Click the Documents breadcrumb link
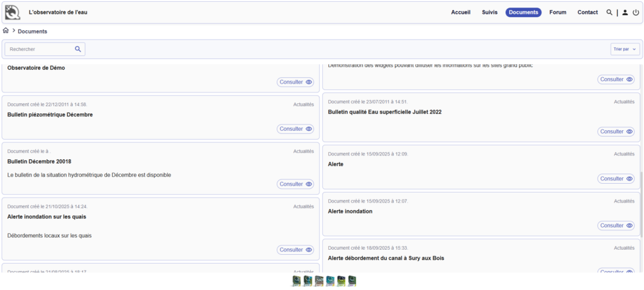 click(33, 31)
